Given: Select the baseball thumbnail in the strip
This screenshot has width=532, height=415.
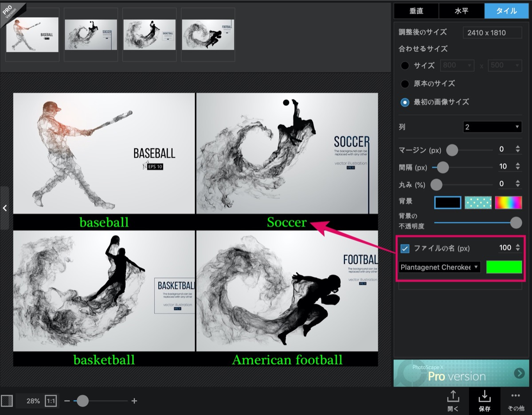Looking at the screenshot, I should tap(32, 35).
